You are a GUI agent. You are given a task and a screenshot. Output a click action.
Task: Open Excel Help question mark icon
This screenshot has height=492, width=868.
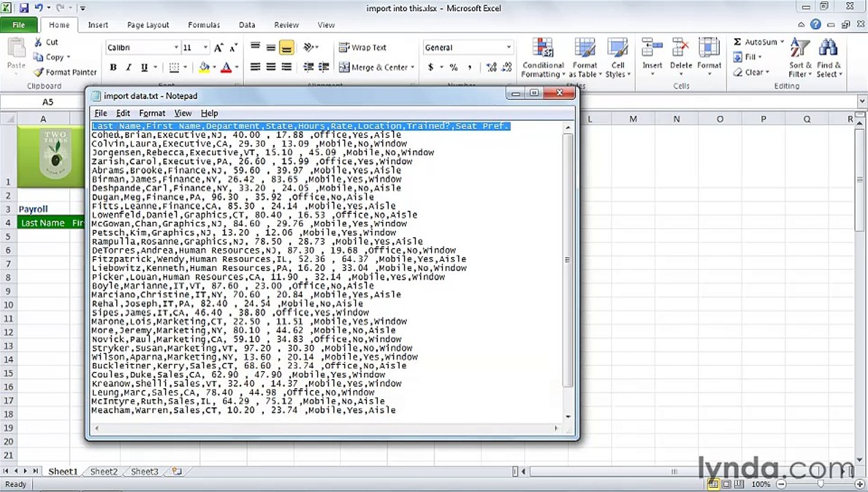click(x=815, y=25)
